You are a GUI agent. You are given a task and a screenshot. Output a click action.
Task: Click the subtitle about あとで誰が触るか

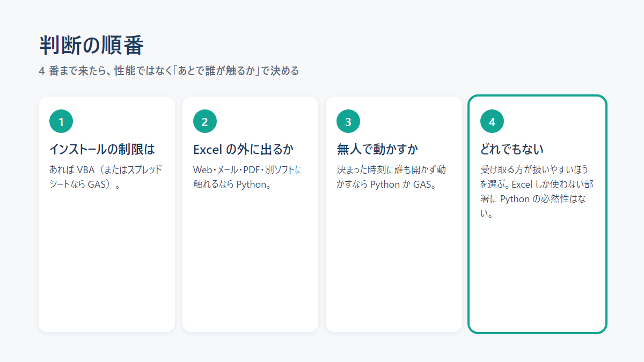169,71
